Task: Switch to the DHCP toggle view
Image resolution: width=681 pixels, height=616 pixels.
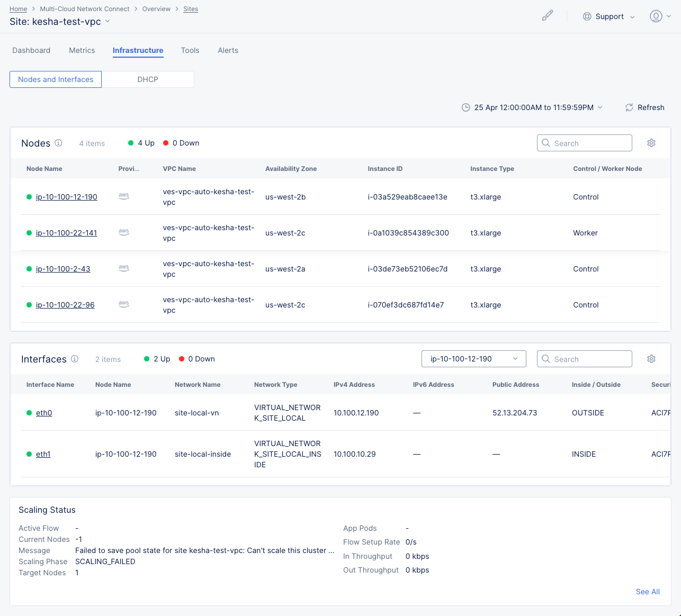Action: pyautogui.click(x=148, y=79)
